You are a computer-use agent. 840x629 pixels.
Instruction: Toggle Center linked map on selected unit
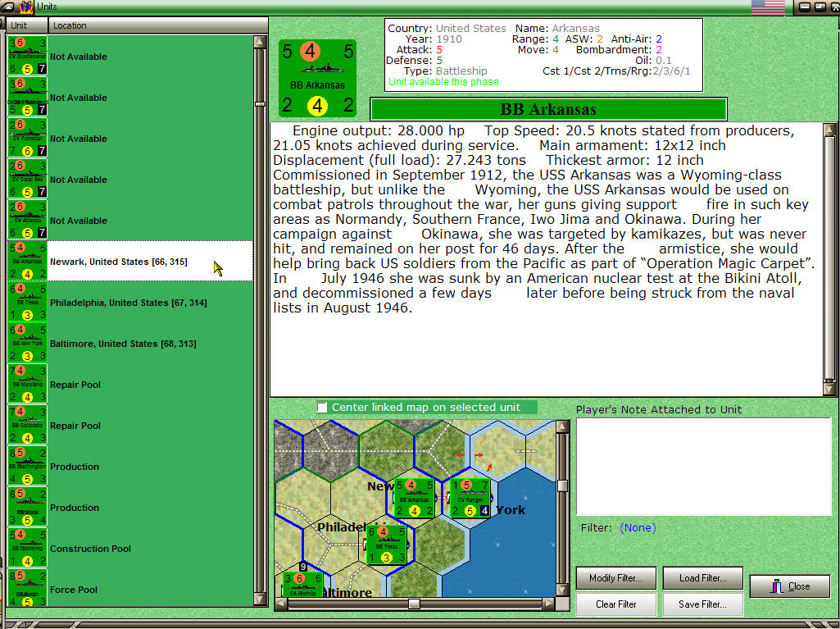pyautogui.click(x=322, y=408)
